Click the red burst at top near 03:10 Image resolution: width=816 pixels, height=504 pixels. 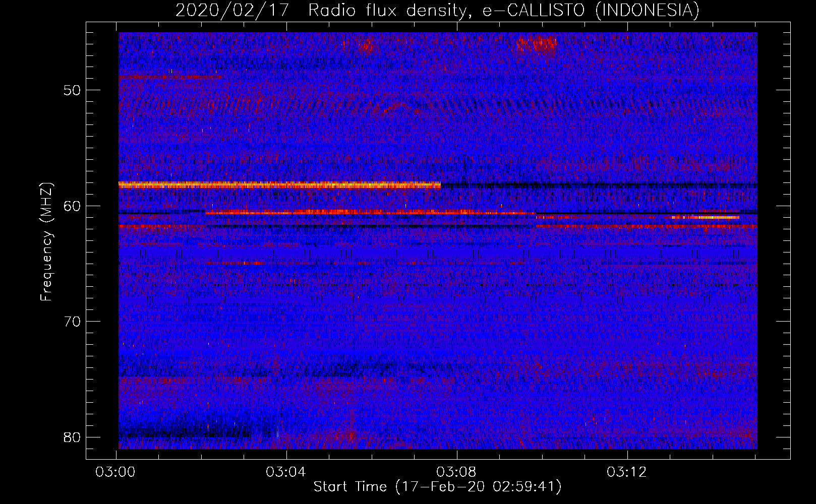tap(537, 46)
